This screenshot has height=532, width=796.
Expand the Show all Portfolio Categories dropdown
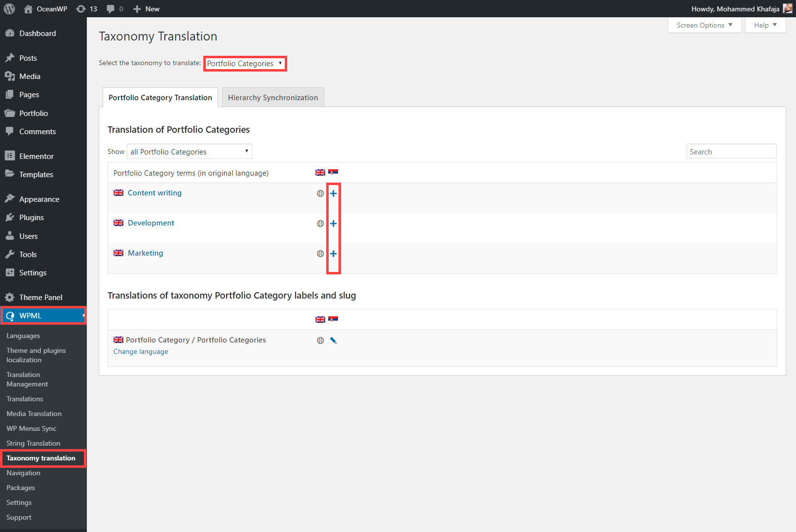click(x=190, y=152)
